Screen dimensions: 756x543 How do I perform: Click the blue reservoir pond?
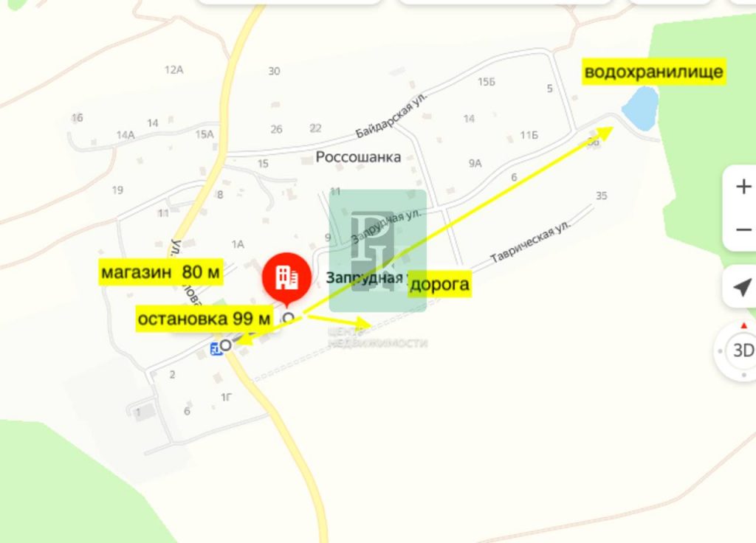point(640,108)
